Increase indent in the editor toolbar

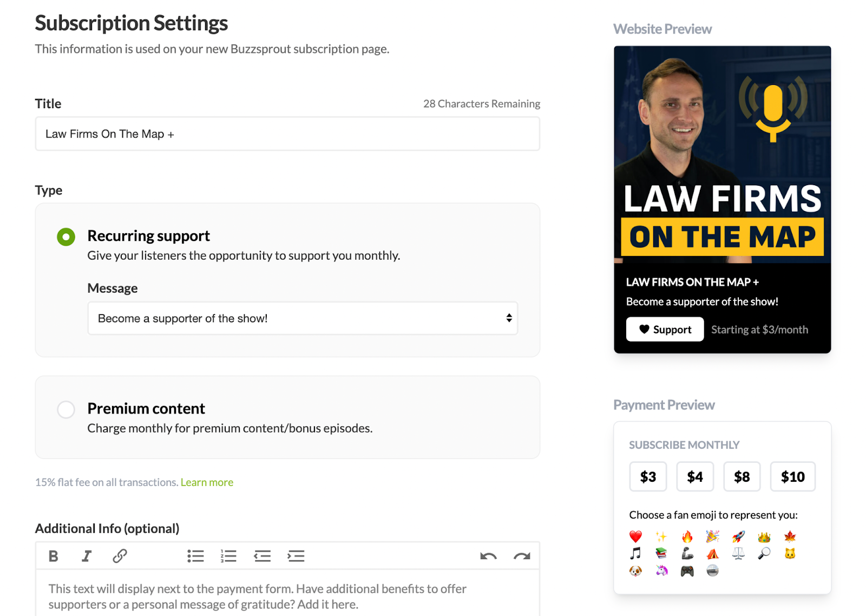(296, 556)
